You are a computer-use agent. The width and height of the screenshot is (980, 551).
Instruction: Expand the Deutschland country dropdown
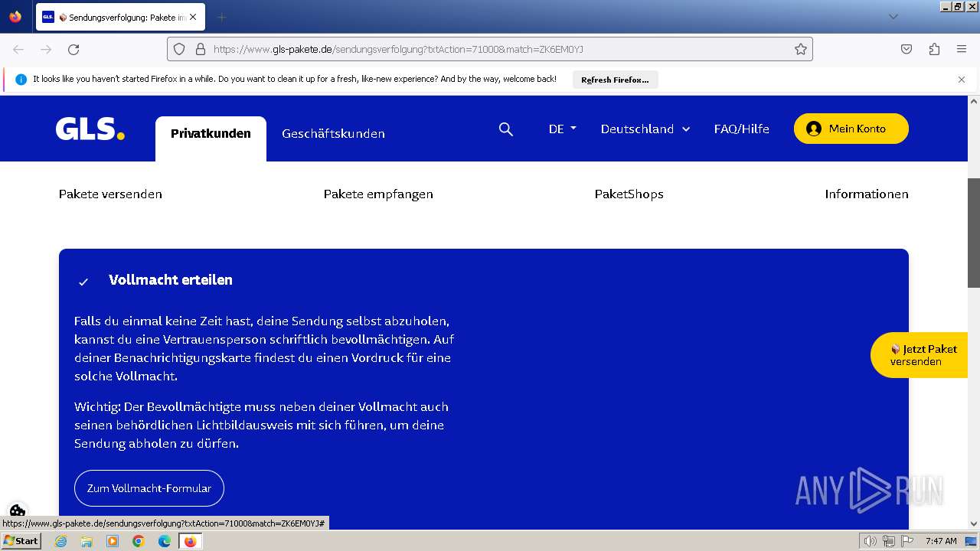pyautogui.click(x=645, y=129)
